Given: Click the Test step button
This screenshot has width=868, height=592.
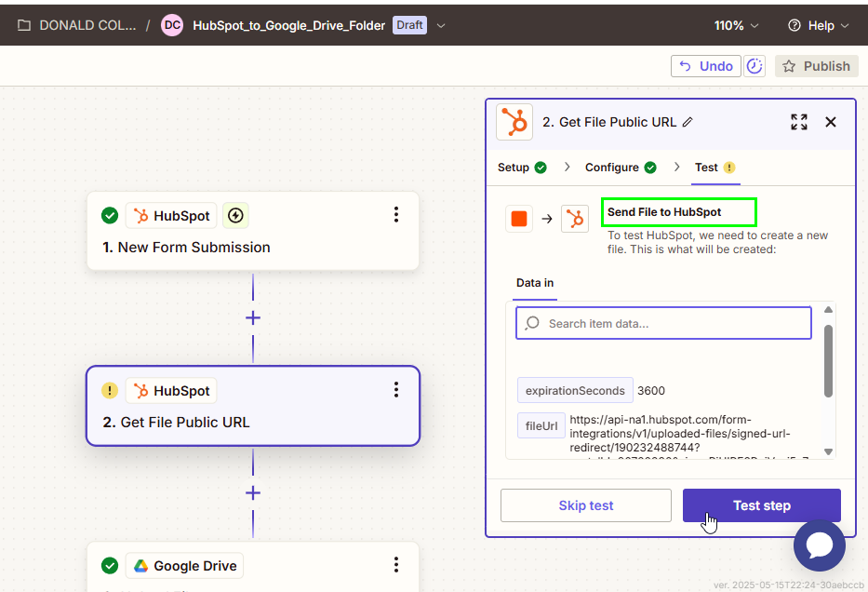Looking at the screenshot, I should point(761,505).
